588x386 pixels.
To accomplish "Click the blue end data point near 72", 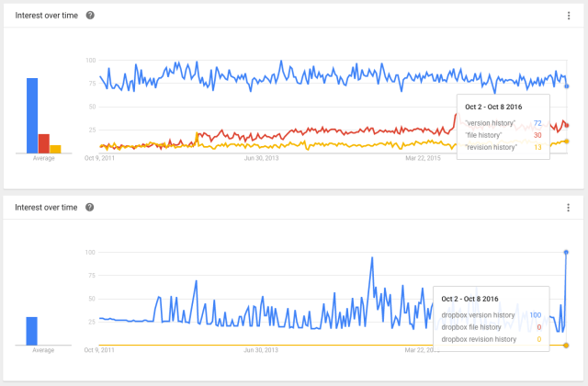I will 567,86.
